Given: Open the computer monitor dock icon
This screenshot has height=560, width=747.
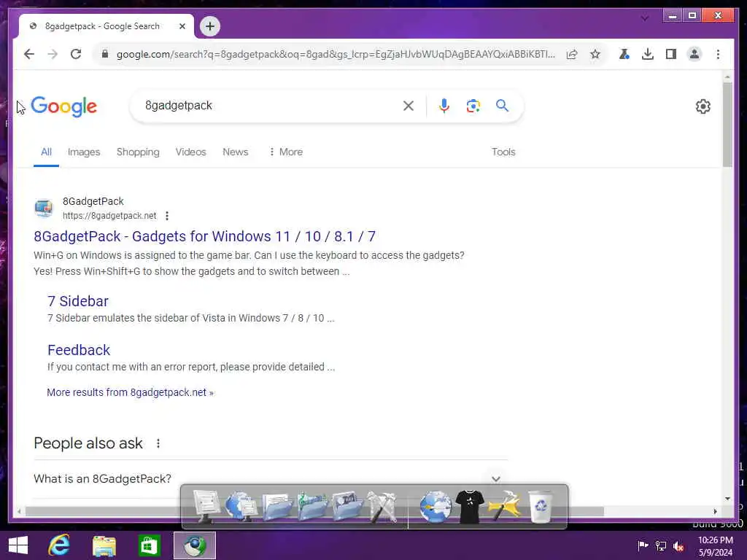Looking at the screenshot, I should (206, 506).
